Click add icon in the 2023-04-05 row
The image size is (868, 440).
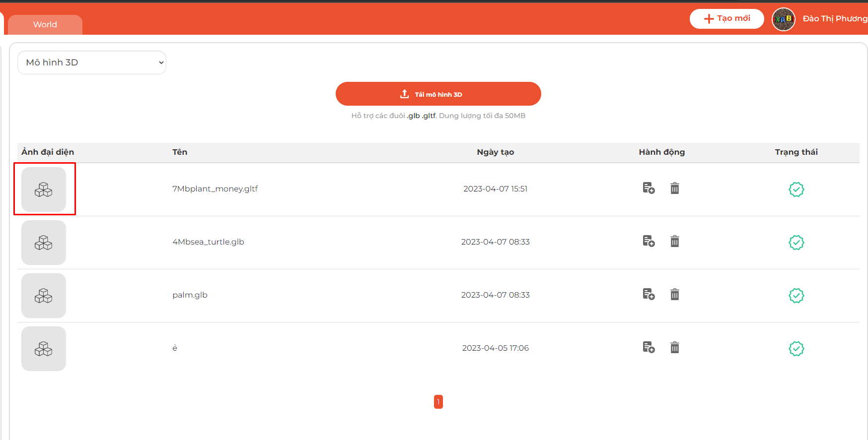pos(649,348)
